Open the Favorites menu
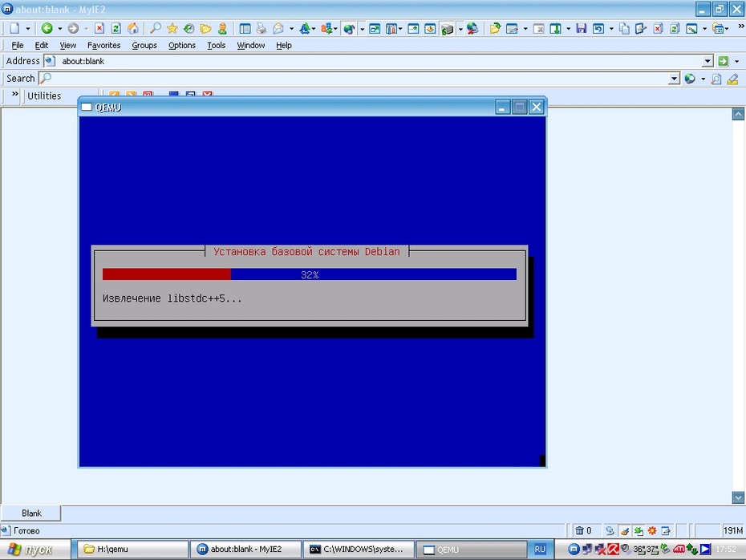The height and width of the screenshot is (560, 746). coord(103,45)
